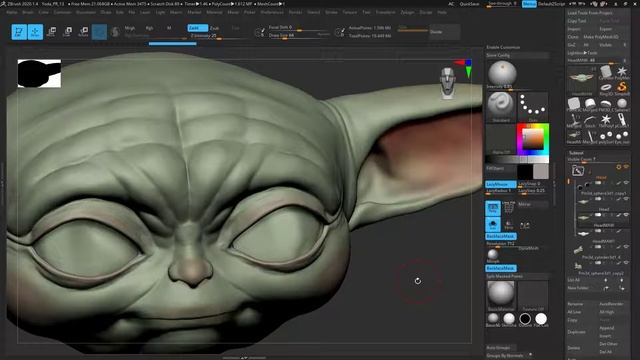Toggle visibility of Pm3d_cylinder3d1_4 subtool
640x360 pixels.
pyautogui.click(x=626, y=247)
